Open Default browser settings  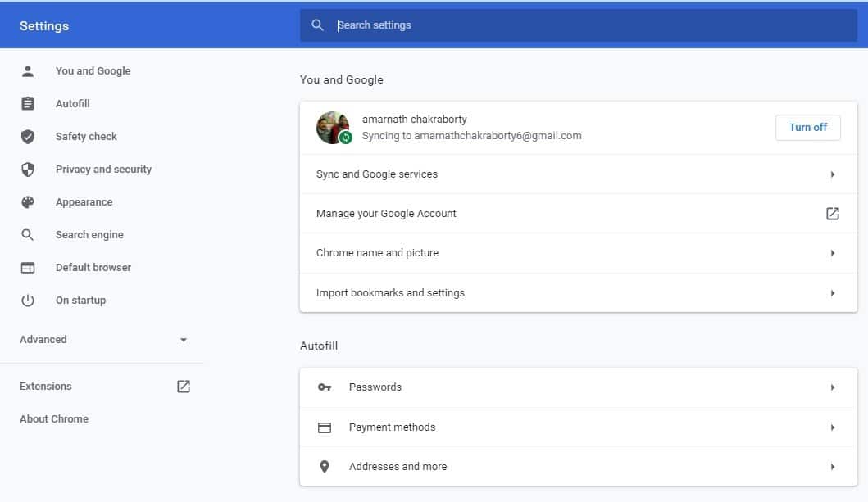[x=93, y=268]
